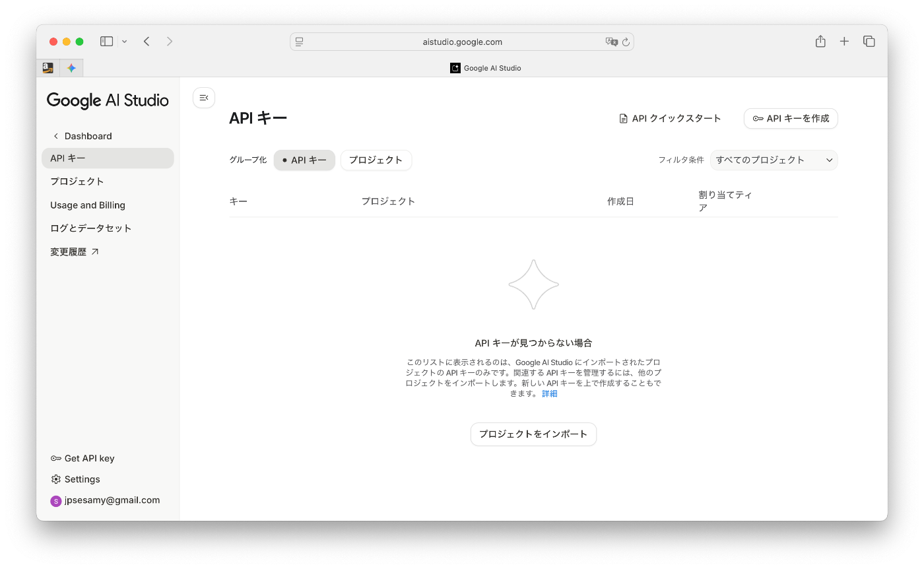Group by API キー toggle

click(304, 160)
